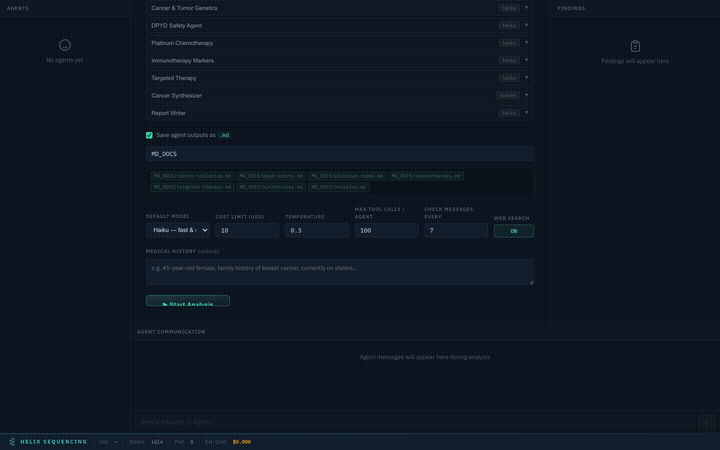Expand the Cancer Synthesizer row arrow
This screenshot has height=450, width=720.
[526, 95]
